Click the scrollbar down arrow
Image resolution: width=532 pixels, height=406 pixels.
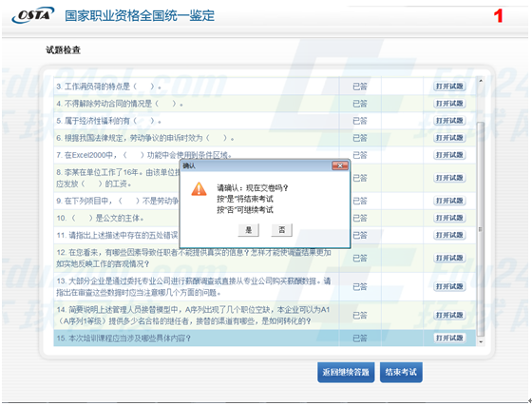click(x=481, y=342)
